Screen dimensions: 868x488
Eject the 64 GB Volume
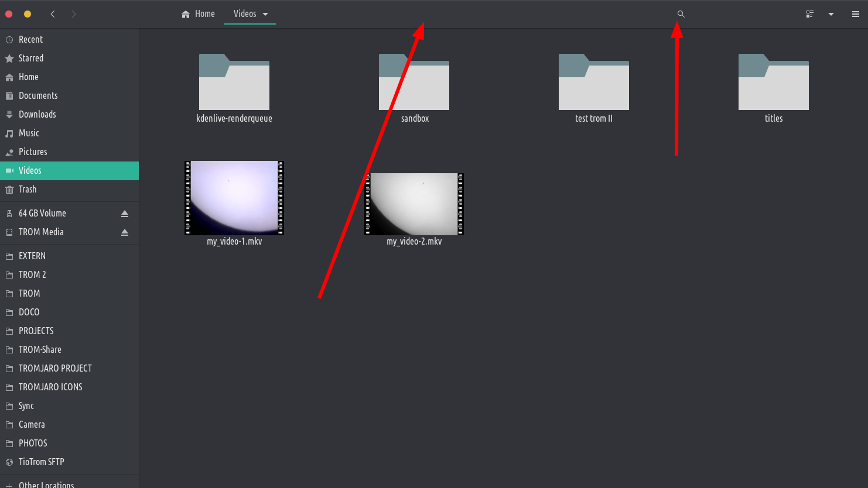125,213
